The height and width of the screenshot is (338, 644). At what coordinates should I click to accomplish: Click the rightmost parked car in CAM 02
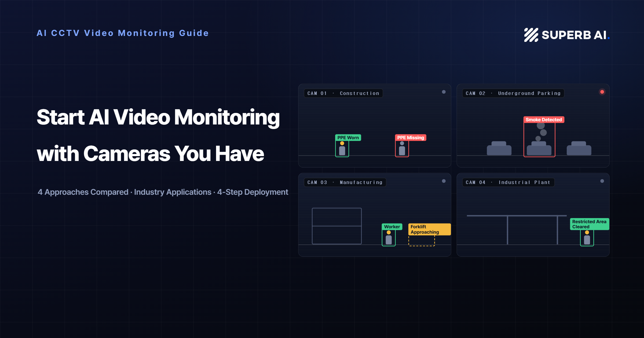click(x=579, y=148)
